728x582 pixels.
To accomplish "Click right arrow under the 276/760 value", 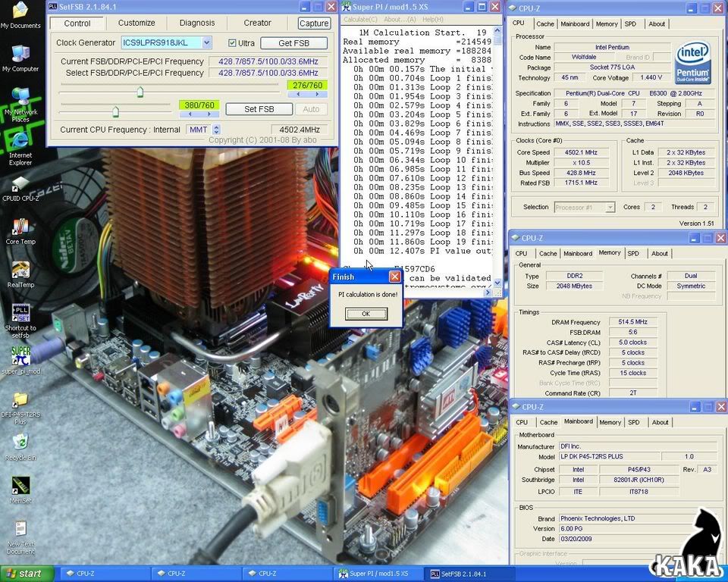I will pos(318,94).
